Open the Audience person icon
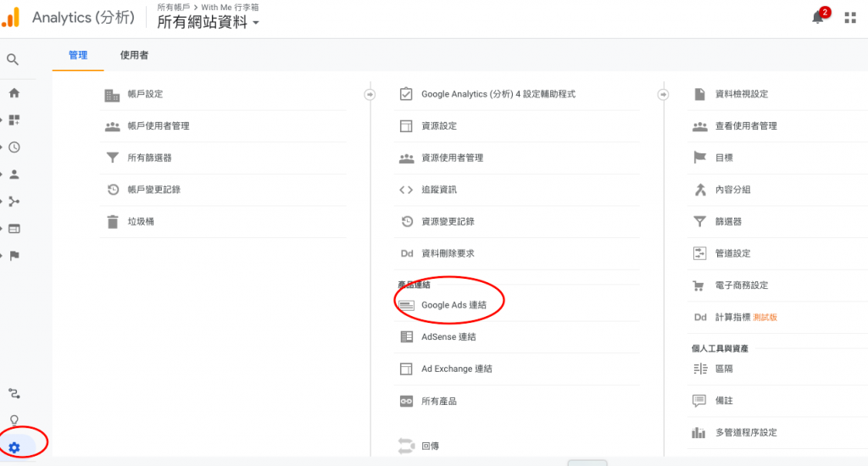 tap(14, 175)
